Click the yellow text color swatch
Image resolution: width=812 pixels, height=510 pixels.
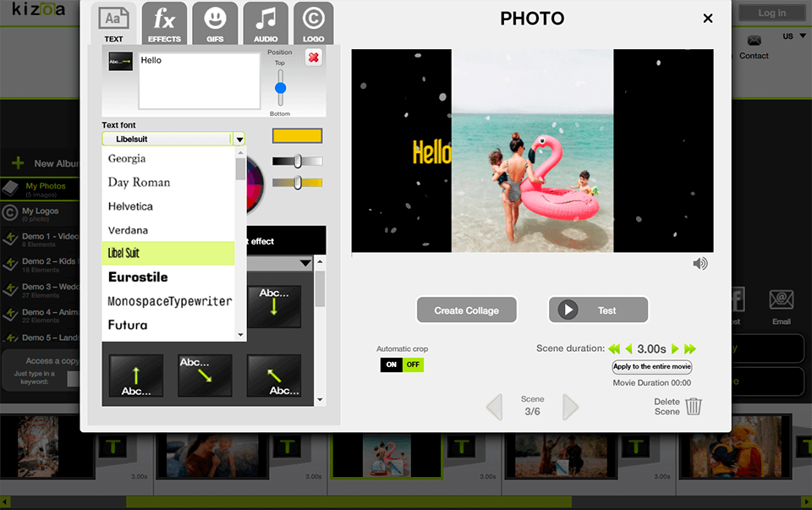coord(297,136)
